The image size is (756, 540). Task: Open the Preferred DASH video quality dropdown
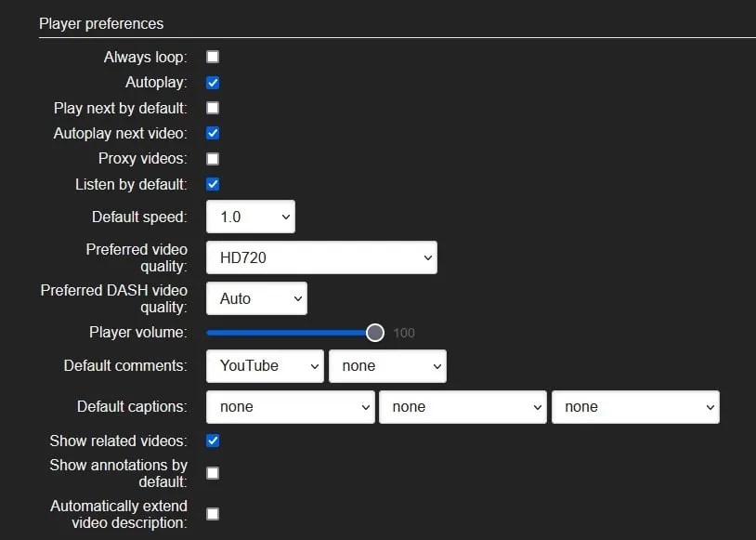click(x=255, y=298)
